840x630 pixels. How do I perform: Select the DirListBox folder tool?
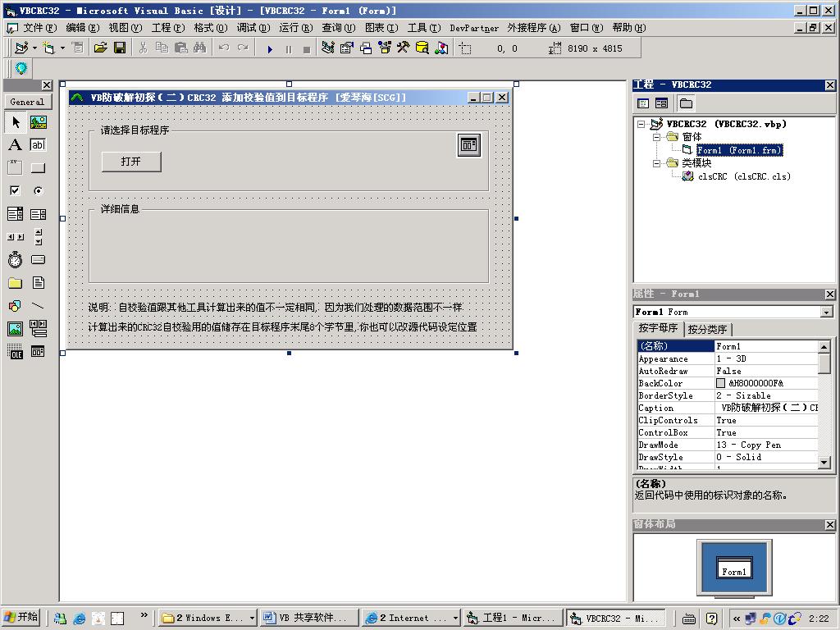coord(16,283)
